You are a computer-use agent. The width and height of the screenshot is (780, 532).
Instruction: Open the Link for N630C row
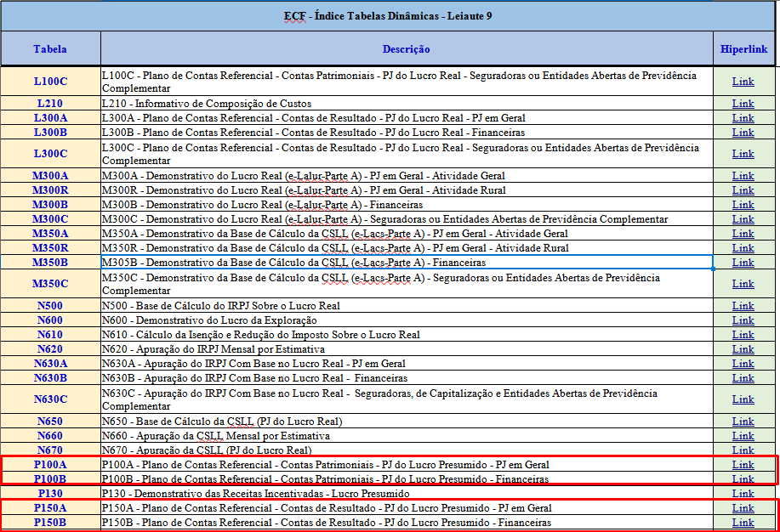coord(743,399)
